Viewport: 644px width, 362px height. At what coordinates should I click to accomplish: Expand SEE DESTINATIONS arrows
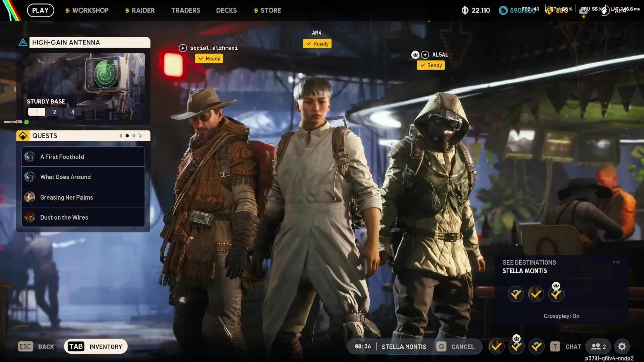[x=617, y=262]
